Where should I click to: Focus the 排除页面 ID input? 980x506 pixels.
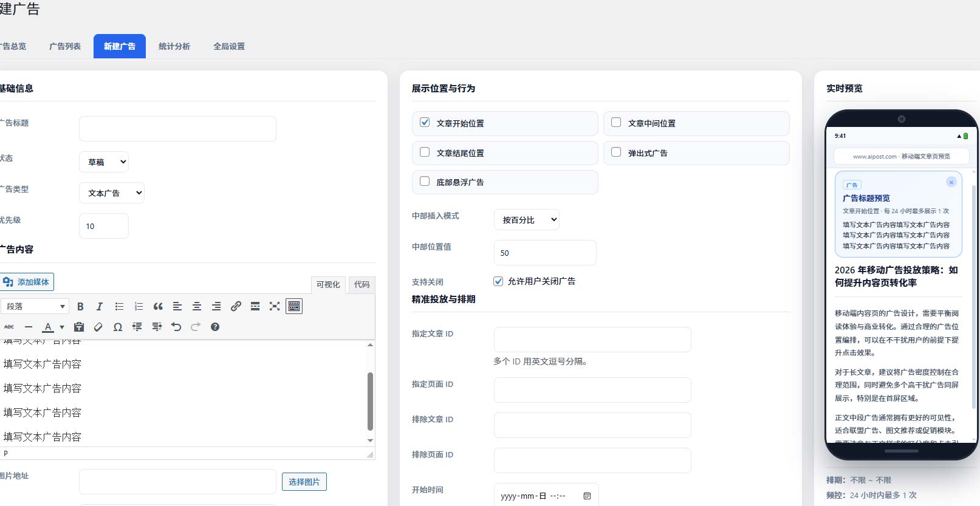592,460
